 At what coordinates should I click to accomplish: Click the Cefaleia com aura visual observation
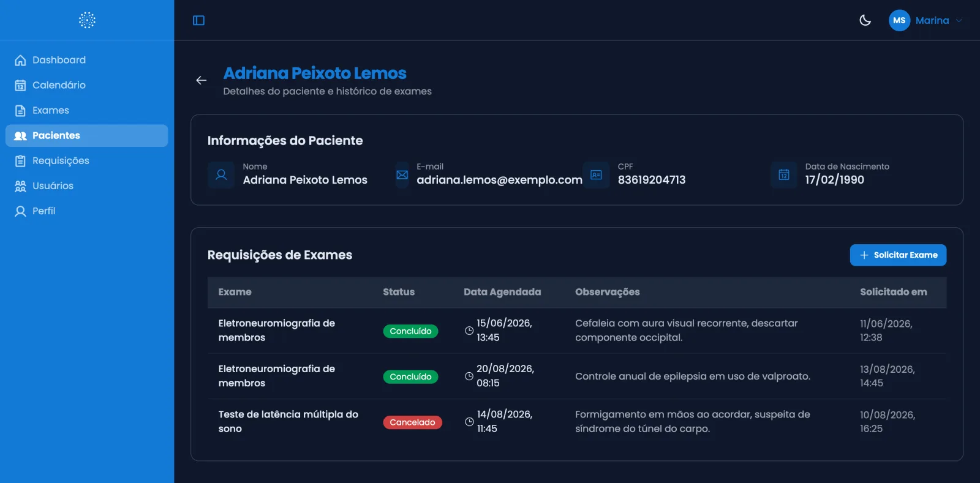[687, 331]
